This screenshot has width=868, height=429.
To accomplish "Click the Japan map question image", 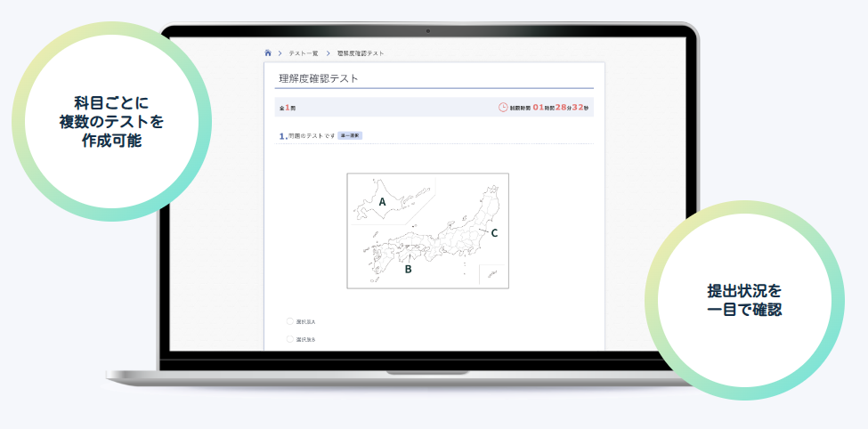I will 427,231.
